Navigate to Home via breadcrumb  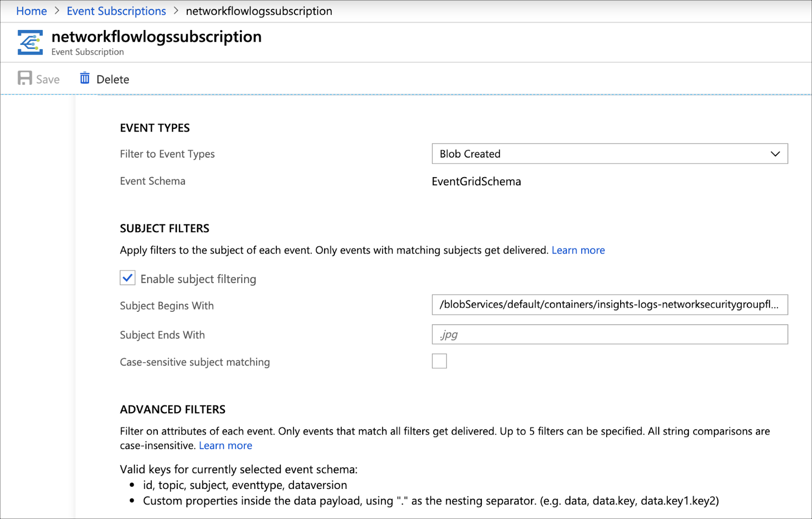(31, 11)
